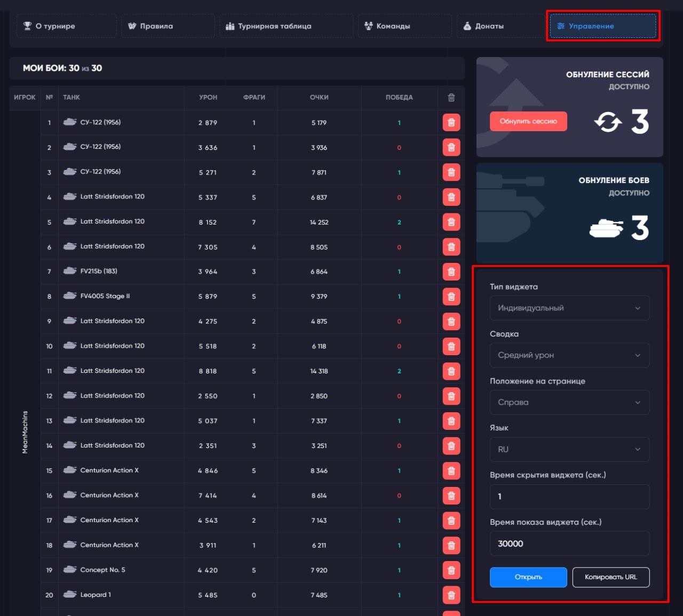Click the session refresh arrows icon
This screenshot has height=616, width=683.
tap(608, 122)
